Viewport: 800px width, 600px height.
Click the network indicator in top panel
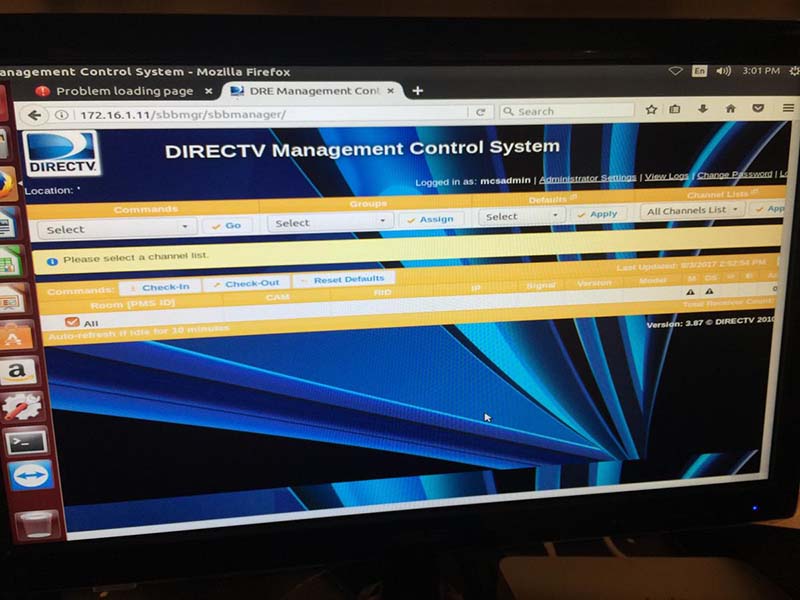point(675,71)
